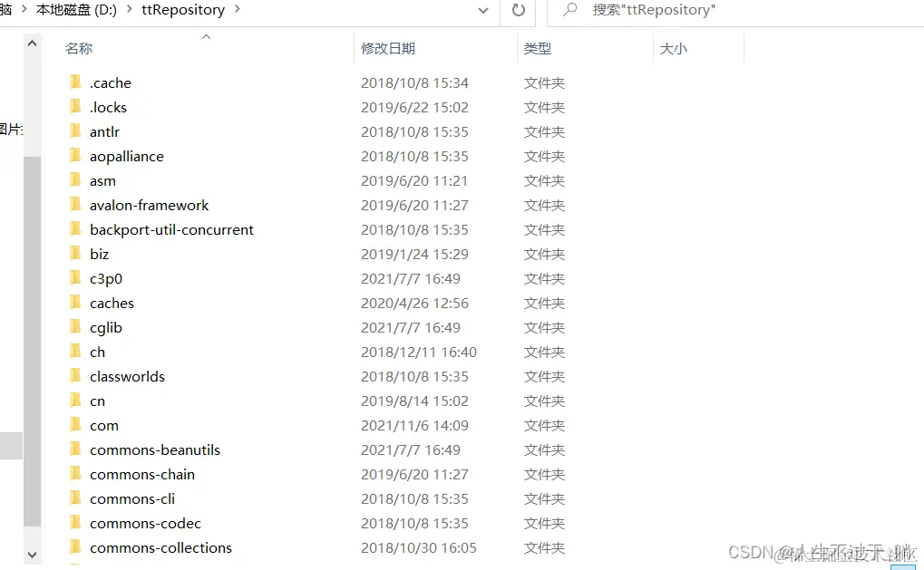The height and width of the screenshot is (570, 924).
Task: Select the commons-chain folder name
Action: click(x=142, y=474)
